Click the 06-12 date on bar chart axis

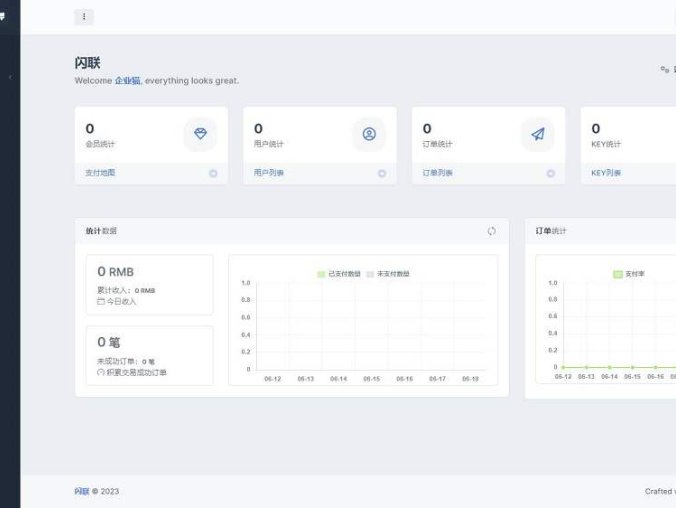pos(272,379)
